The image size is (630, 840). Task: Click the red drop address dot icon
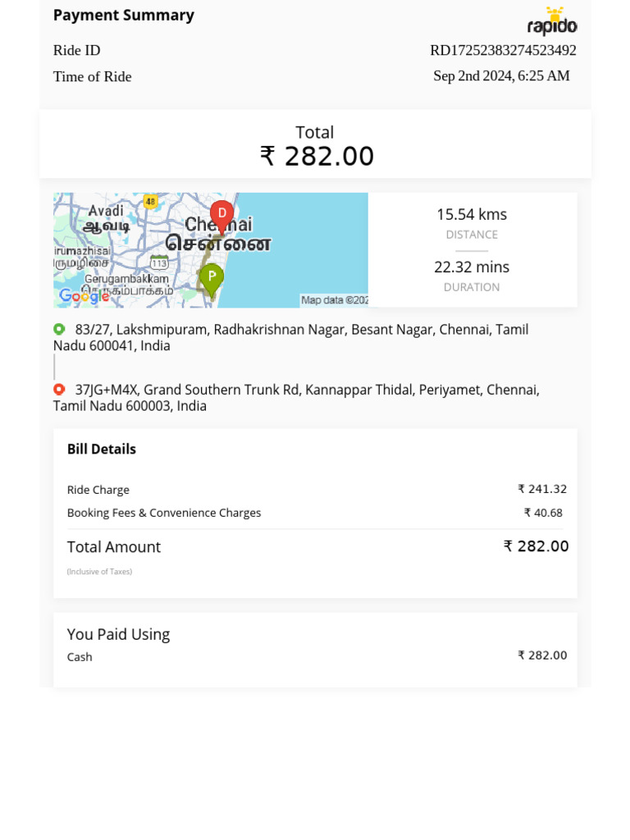pos(59,390)
